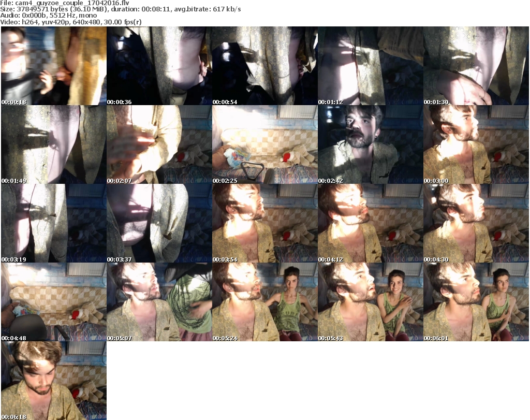
Task: Open the thumbnail stamped 00:00:54
Action: [265, 66]
